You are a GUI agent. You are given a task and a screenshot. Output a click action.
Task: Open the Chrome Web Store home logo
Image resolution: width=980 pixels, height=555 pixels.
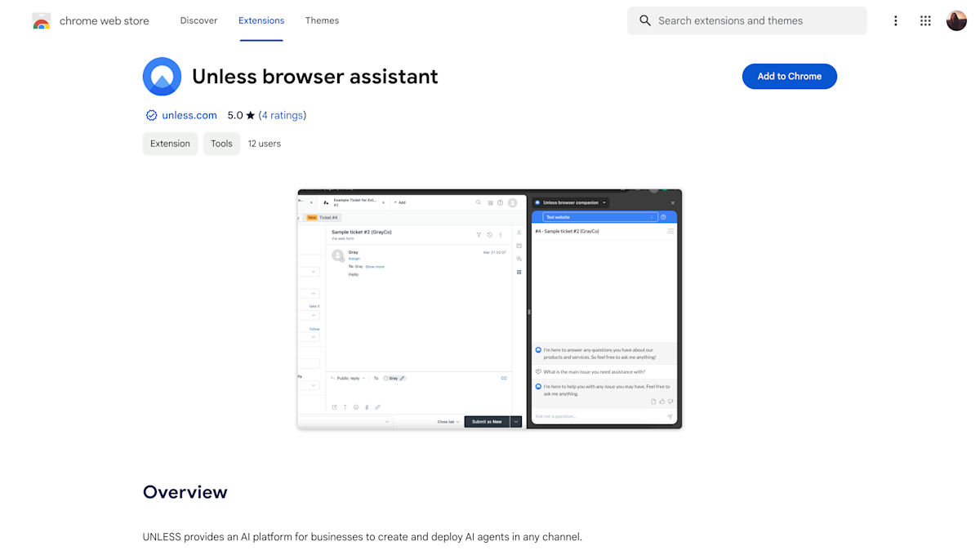point(41,20)
